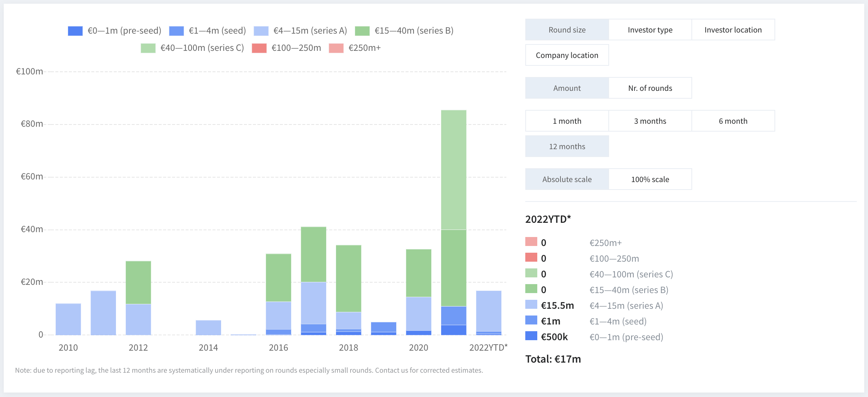Screen dimensions: 868x397
Task: Open the Investor location tab
Action: pos(733,30)
